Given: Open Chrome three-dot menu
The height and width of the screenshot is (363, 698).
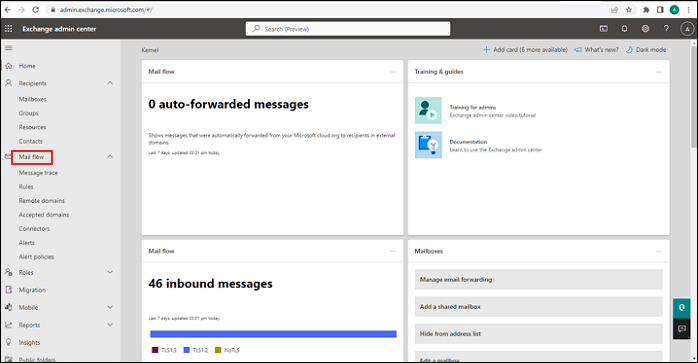Looking at the screenshot, I should pyautogui.click(x=688, y=10).
